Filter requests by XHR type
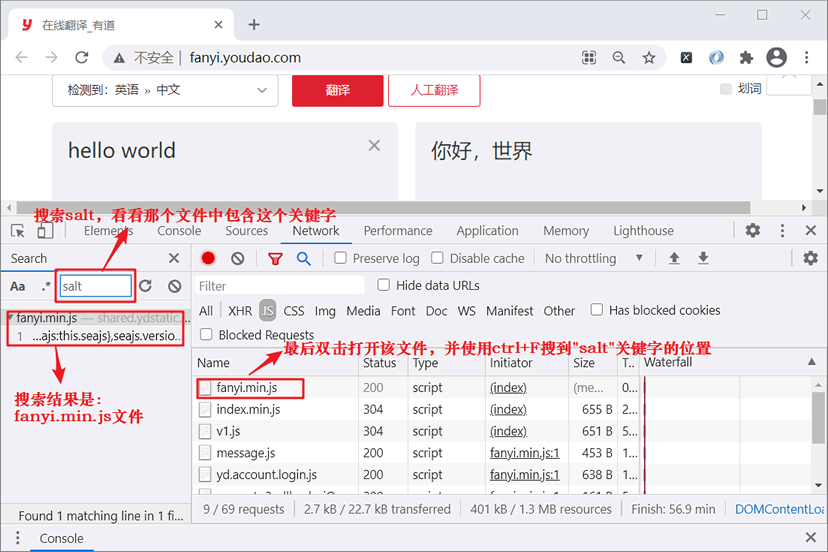The width and height of the screenshot is (828, 552). coord(240,311)
